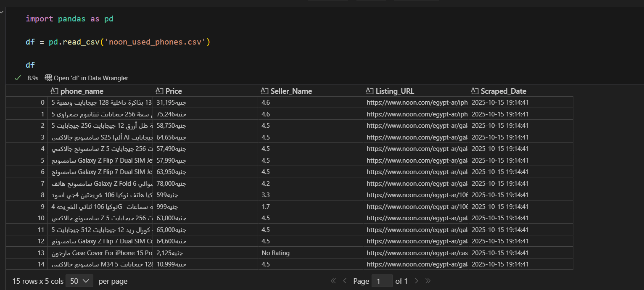Go to the previous page of results

(x=345, y=281)
